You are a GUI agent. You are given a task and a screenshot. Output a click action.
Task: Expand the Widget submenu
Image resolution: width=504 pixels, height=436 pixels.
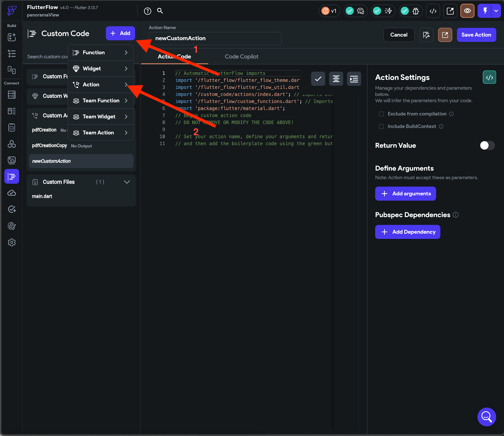(101, 69)
